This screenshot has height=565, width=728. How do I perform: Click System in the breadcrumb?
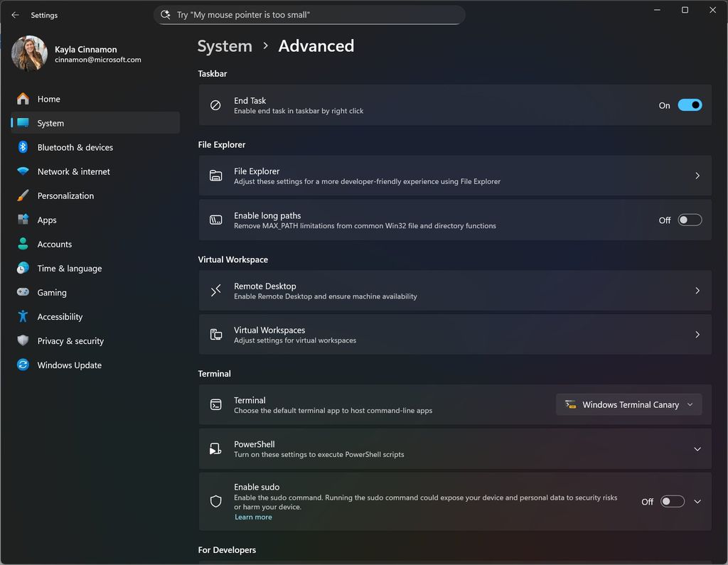click(x=224, y=45)
